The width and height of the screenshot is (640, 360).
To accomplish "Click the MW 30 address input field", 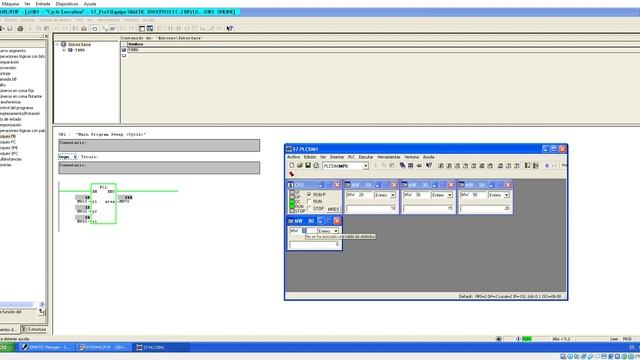I will (x=416, y=195).
